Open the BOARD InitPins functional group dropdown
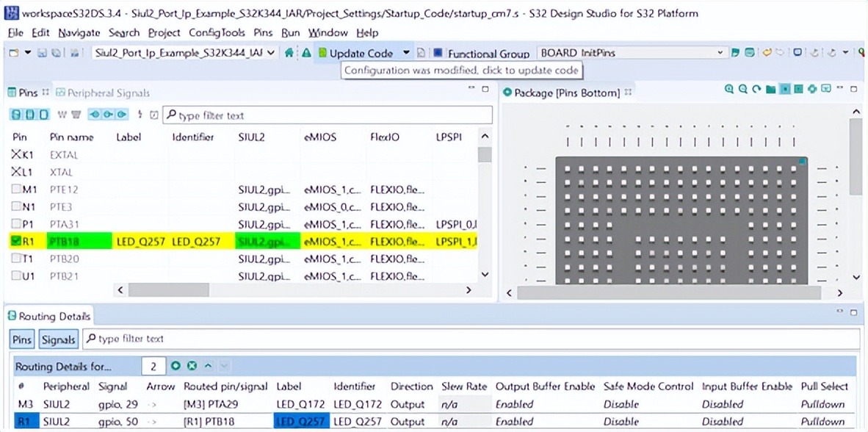Screen dimensions: 868x432 [720, 53]
